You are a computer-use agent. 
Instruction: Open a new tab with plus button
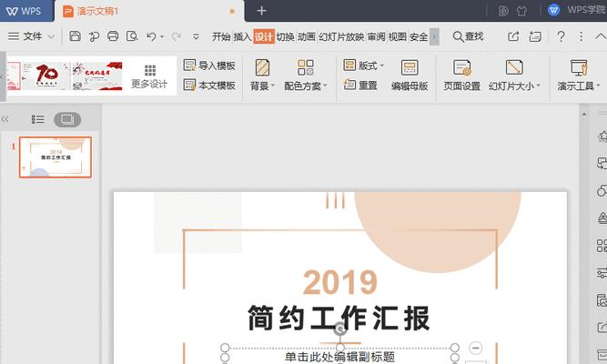tap(262, 11)
